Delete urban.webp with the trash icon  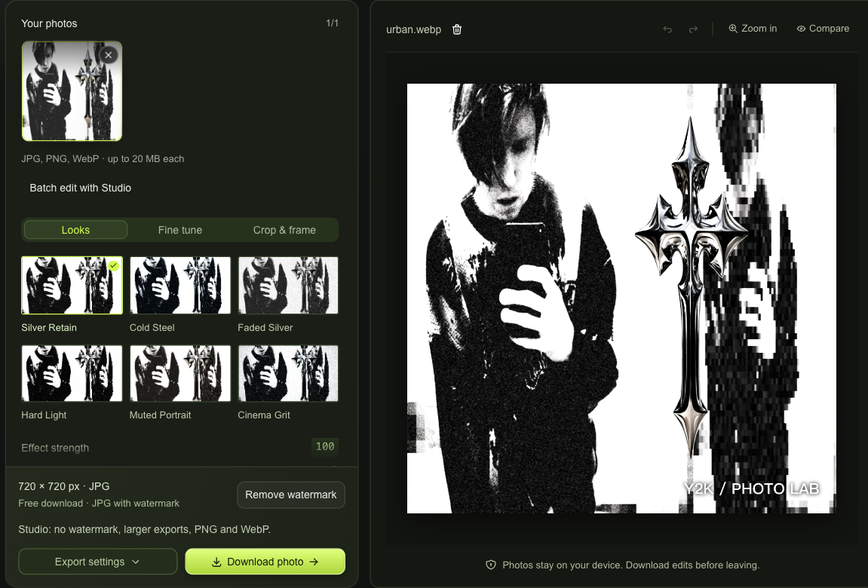tap(457, 29)
